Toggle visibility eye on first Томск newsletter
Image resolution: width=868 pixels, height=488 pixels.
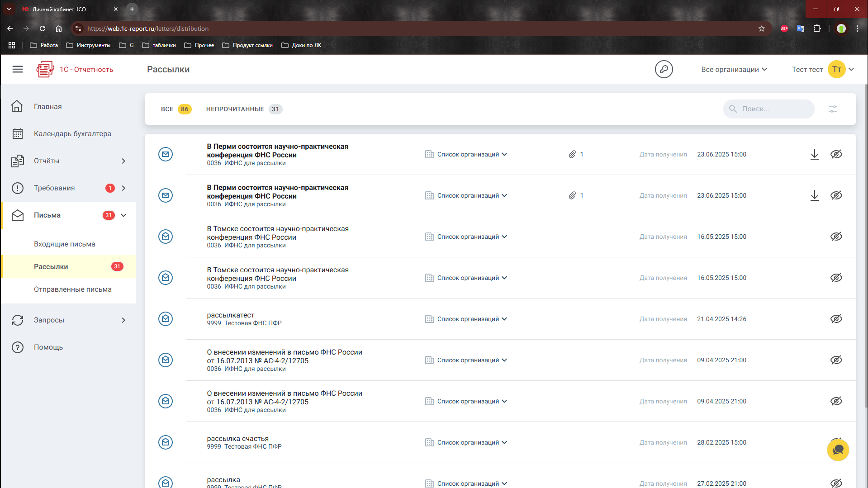(836, 237)
